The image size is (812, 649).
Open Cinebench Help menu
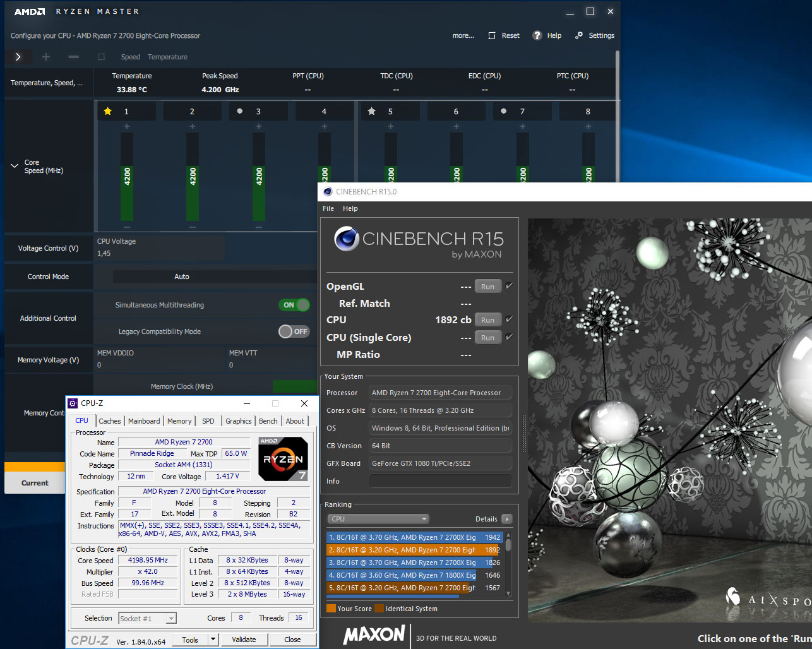point(350,208)
